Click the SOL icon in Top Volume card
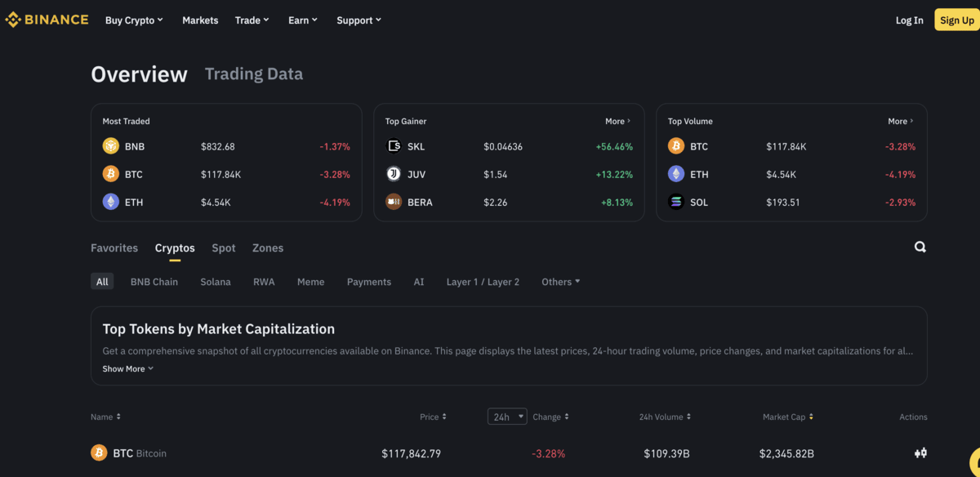This screenshot has width=980, height=477. 676,202
